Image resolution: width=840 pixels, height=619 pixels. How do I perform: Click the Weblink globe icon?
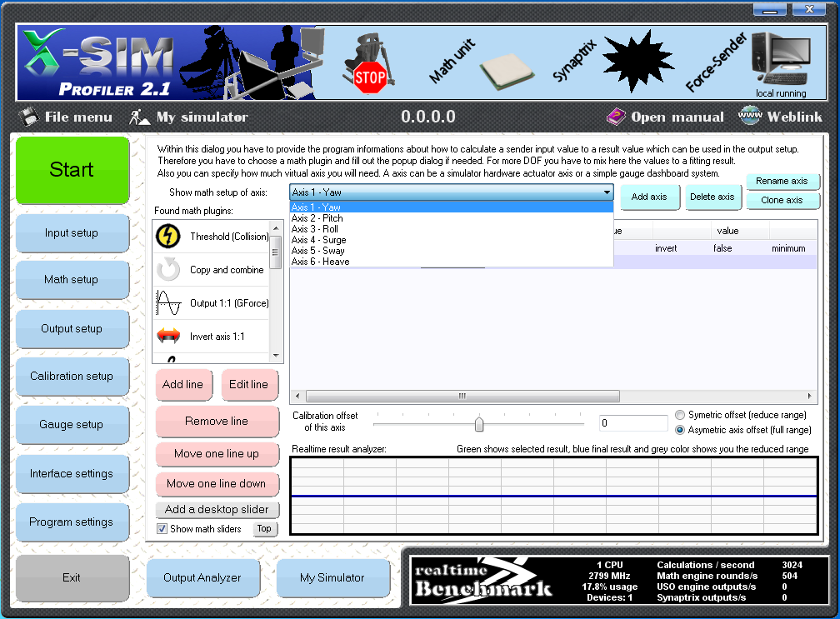tap(749, 116)
